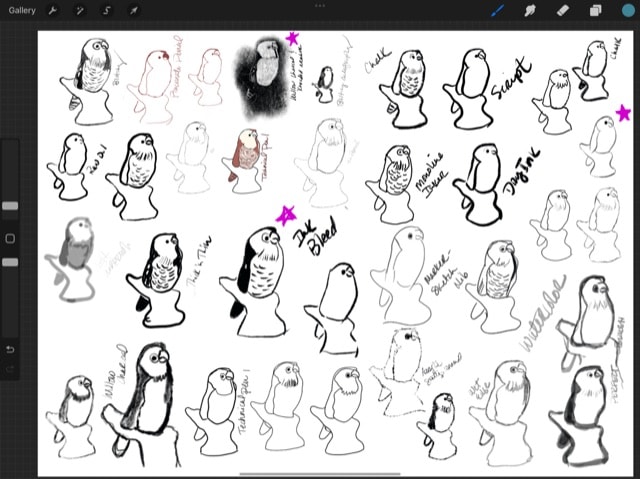640x479 pixels.
Task: Undo the last stroke
Action: point(10,350)
